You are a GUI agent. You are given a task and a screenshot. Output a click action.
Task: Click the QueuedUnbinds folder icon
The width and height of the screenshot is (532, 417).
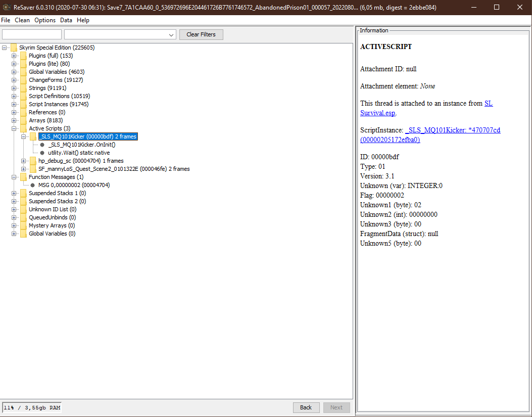point(23,217)
